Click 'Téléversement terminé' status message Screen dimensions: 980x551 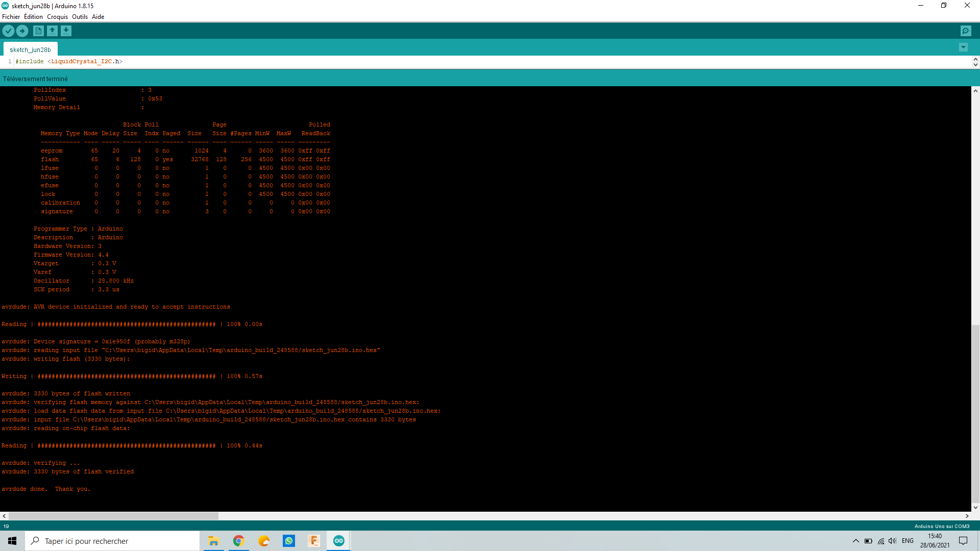[x=35, y=79]
